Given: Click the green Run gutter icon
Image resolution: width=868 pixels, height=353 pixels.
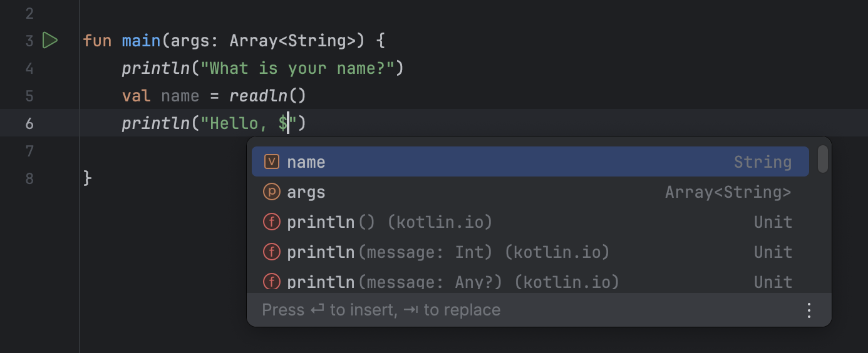Looking at the screenshot, I should [49, 41].
